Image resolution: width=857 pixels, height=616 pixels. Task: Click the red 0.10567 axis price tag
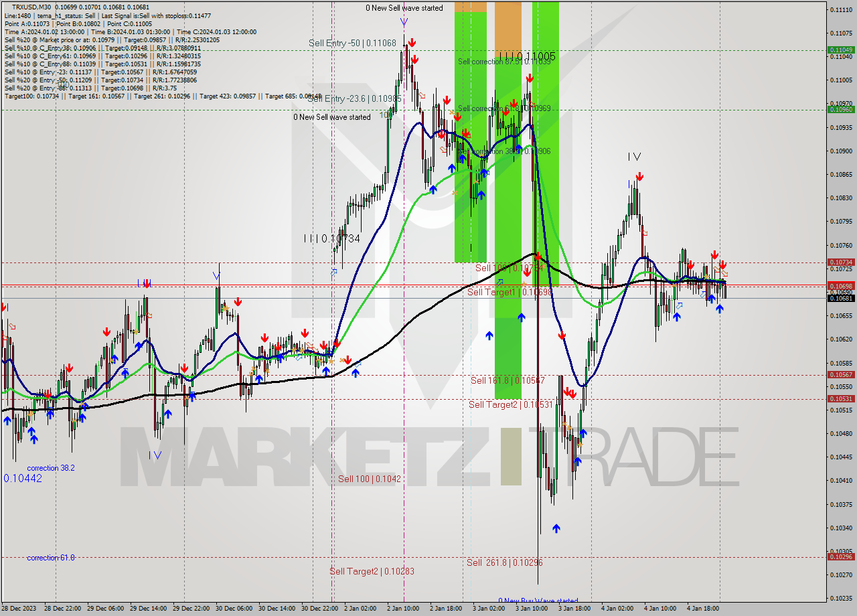(841, 375)
